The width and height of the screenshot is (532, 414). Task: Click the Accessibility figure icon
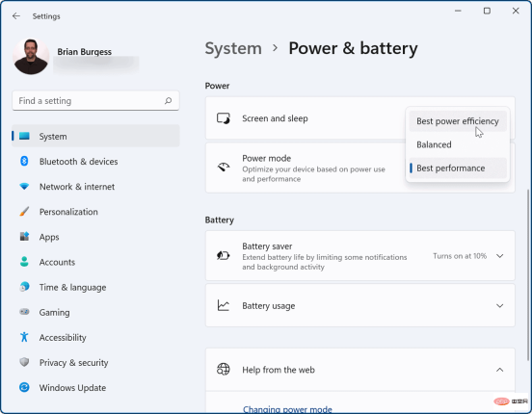tap(24, 337)
